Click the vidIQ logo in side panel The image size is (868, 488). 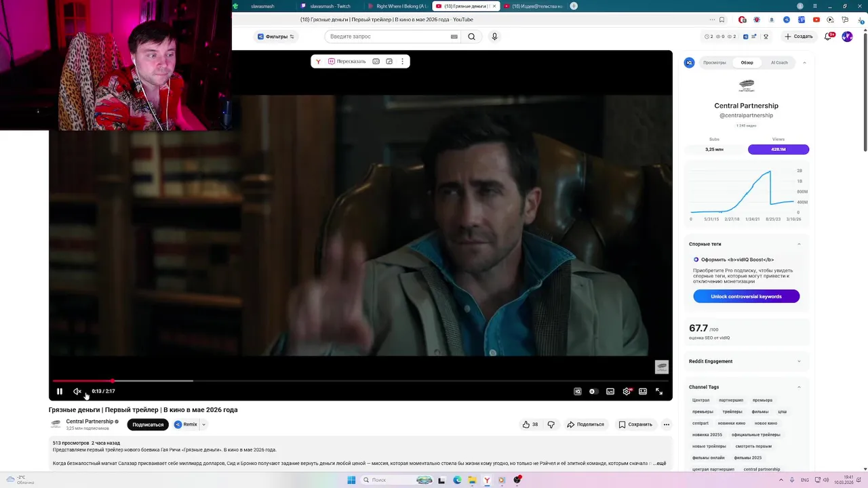tap(690, 62)
